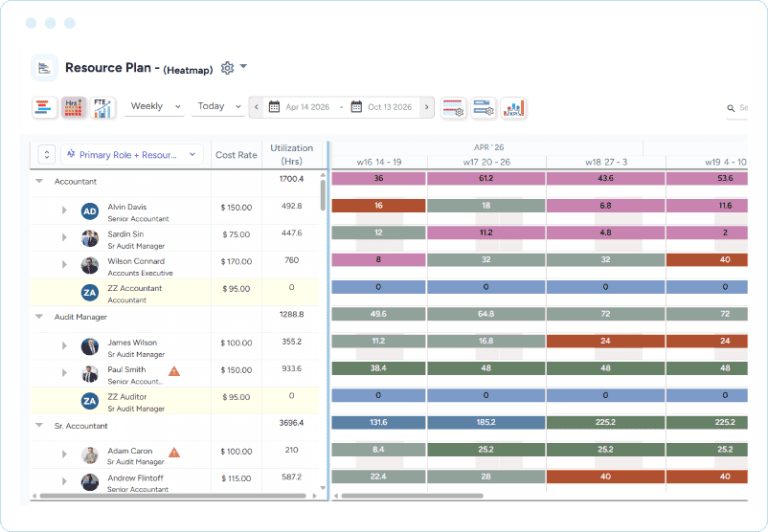Viewport: 768px width, 532px height.
Task: Select the Hrs heatmap view icon
Action: point(74,108)
